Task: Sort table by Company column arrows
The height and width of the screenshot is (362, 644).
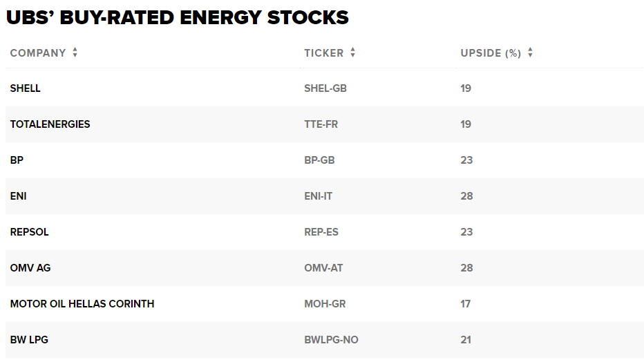Action: click(x=75, y=53)
